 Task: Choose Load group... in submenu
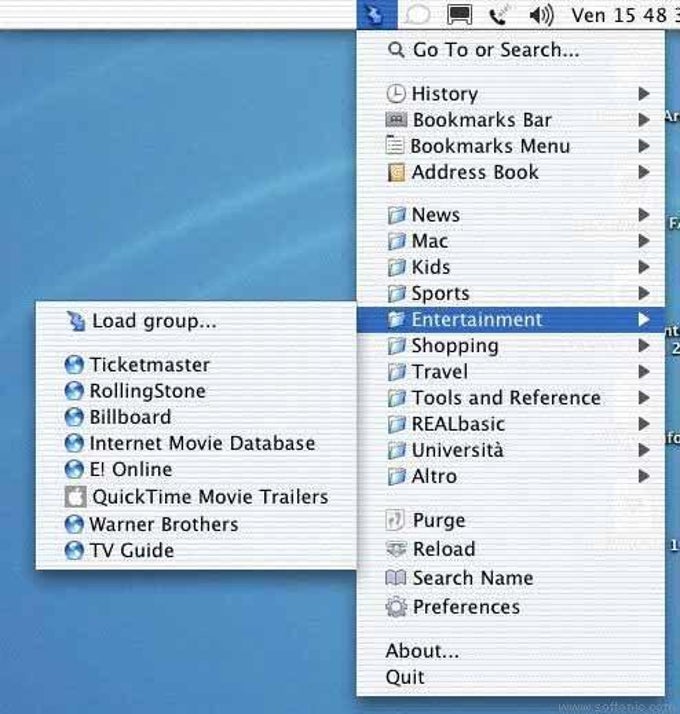[154, 321]
